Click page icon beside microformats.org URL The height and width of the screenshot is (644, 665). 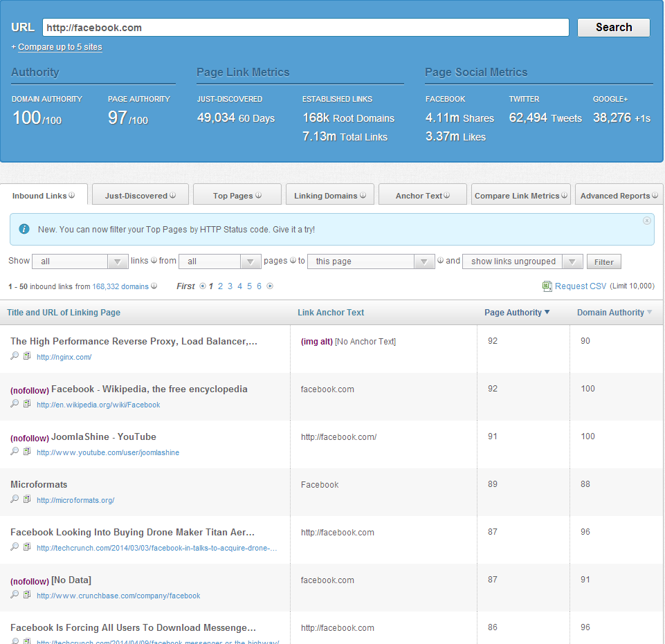(27, 499)
